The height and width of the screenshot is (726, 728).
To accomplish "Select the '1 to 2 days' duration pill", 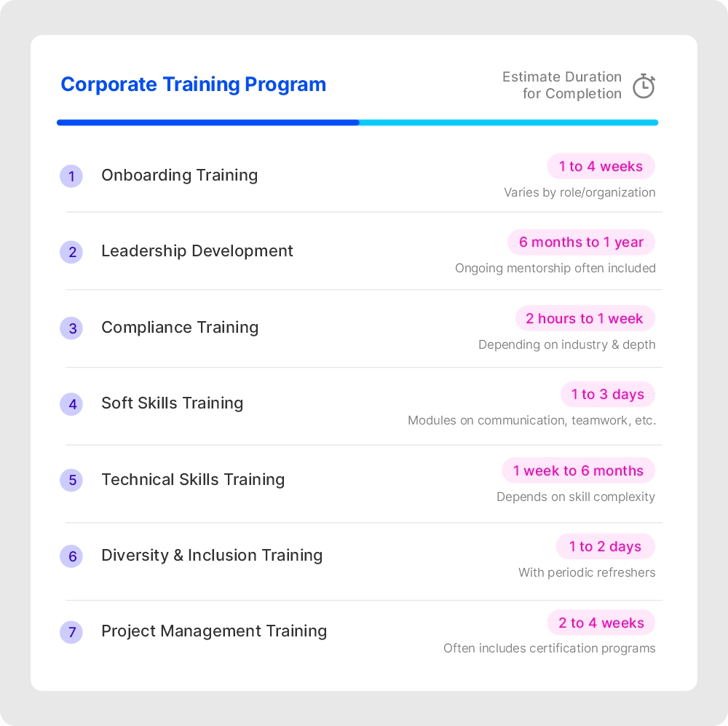I will tap(606, 546).
